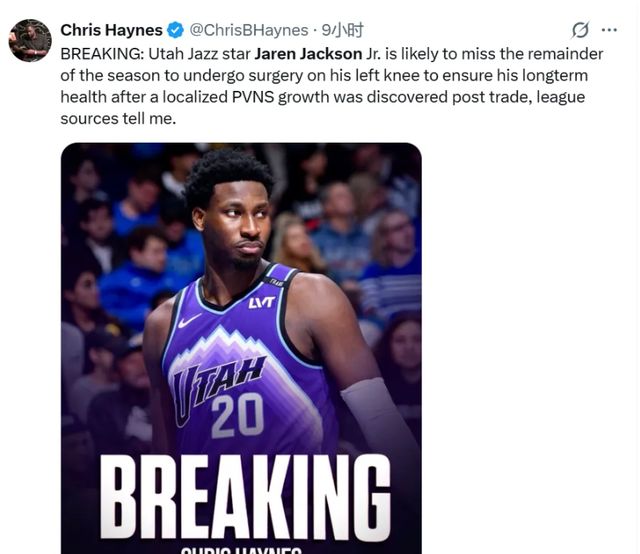Open the three-dot more options menu
The image size is (640, 554).
pyautogui.click(x=609, y=30)
